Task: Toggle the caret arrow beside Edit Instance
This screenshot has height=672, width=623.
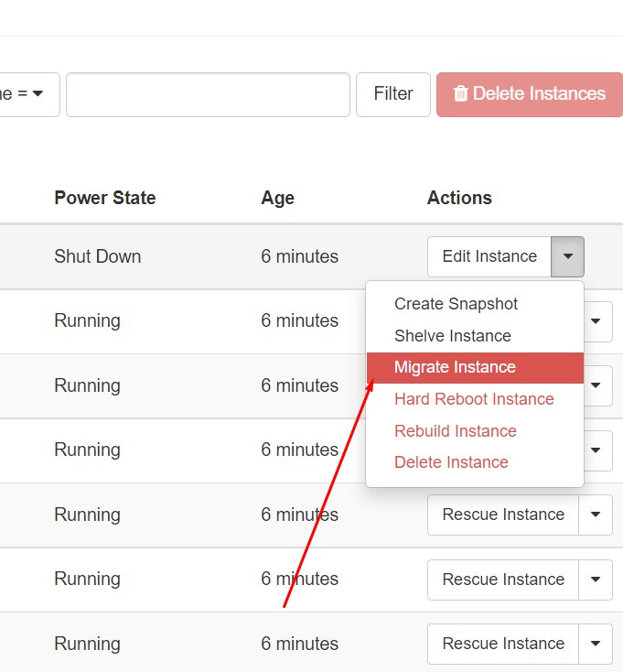Action: [x=568, y=256]
